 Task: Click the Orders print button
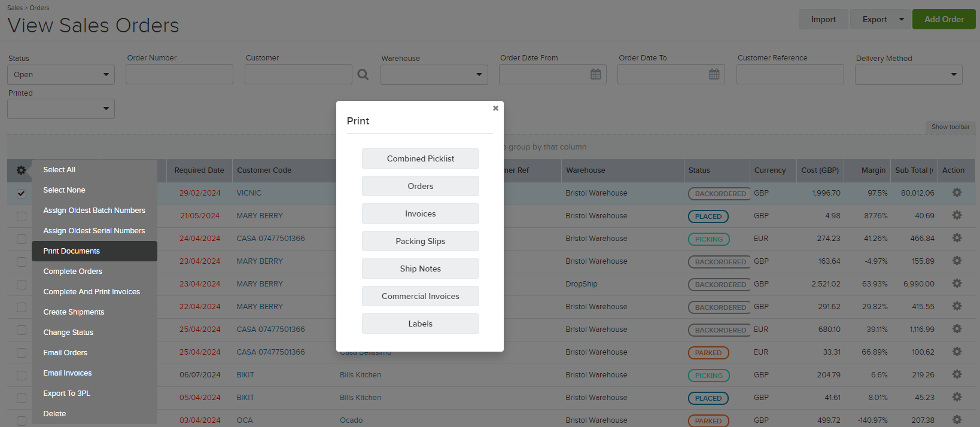pyautogui.click(x=421, y=186)
